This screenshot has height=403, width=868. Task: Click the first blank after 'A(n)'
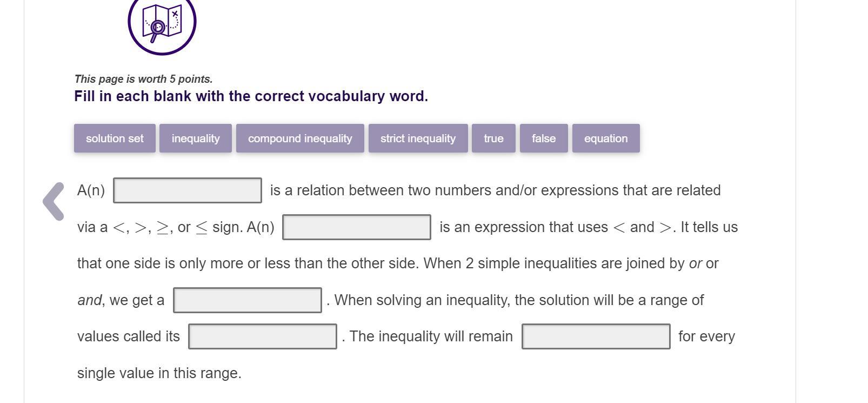tap(188, 190)
